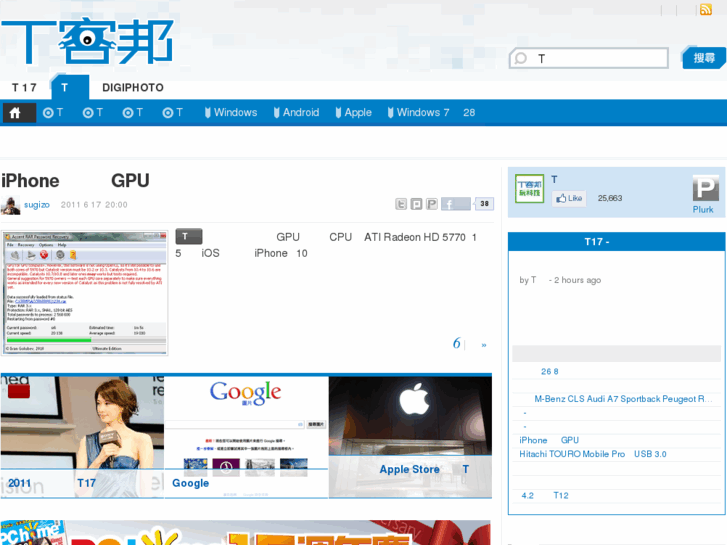The image size is (727, 545).
Task: Click the gray T tag badge in article
Action: tap(189, 237)
